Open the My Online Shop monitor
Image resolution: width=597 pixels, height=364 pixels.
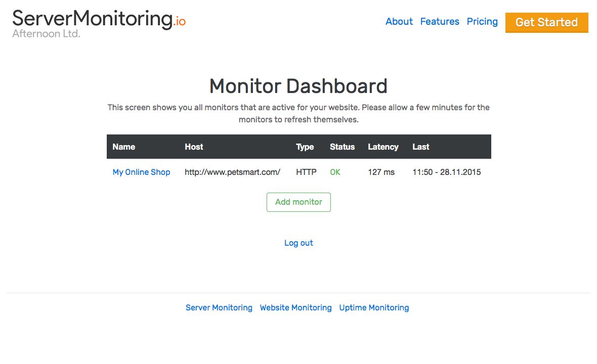point(141,172)
